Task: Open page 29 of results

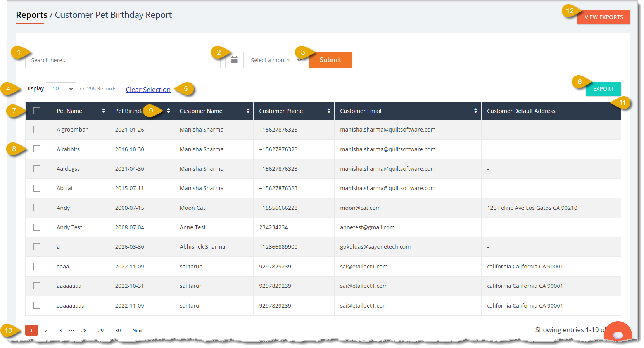Action: click(x=101, y=331)
